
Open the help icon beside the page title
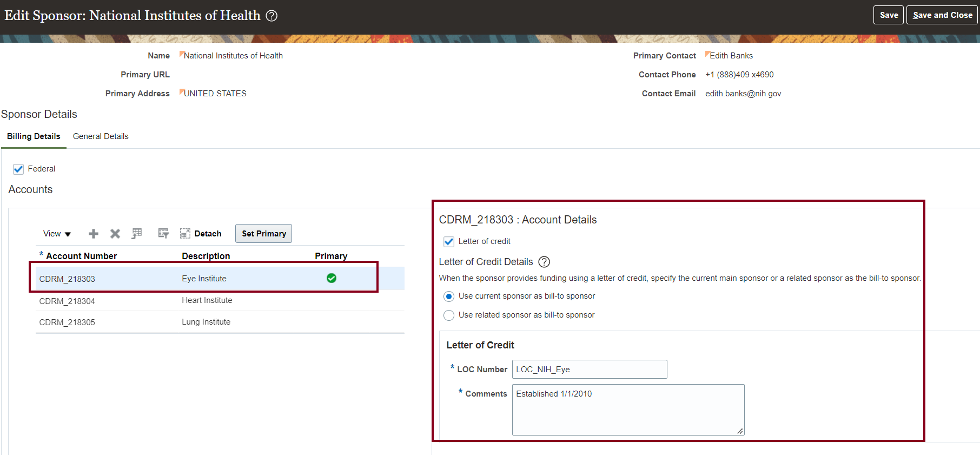[272, 16]
